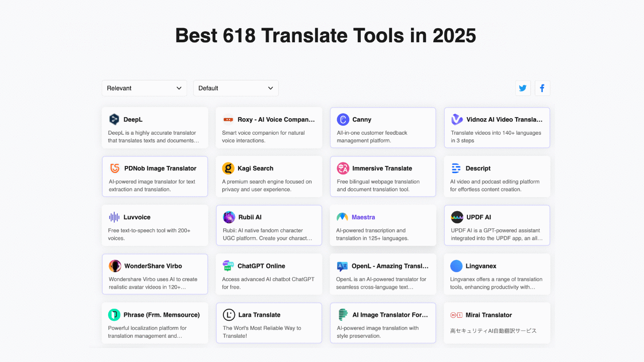Open the Default filter dropdown
Viewport: 644px width, 362px height.
click(236, 88)
